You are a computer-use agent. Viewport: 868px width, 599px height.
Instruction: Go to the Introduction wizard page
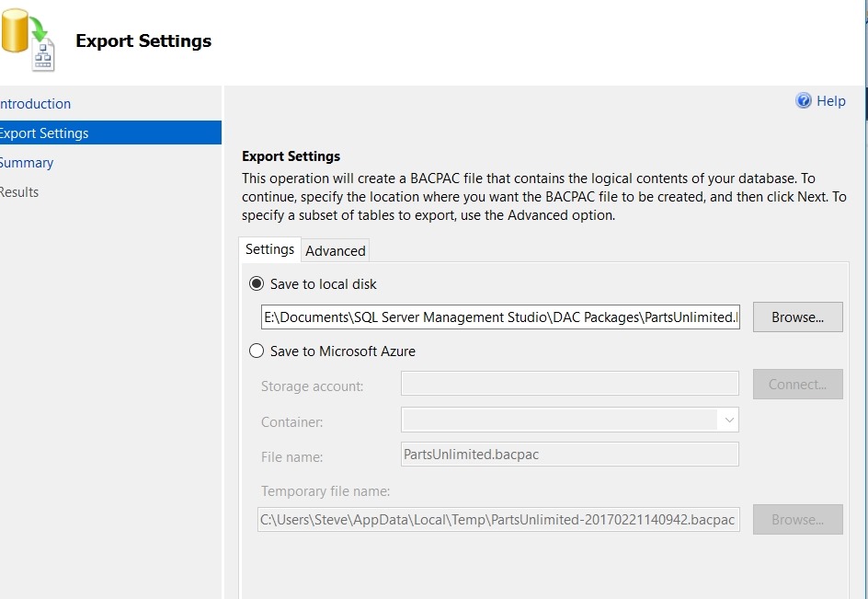tap(35, 104)
